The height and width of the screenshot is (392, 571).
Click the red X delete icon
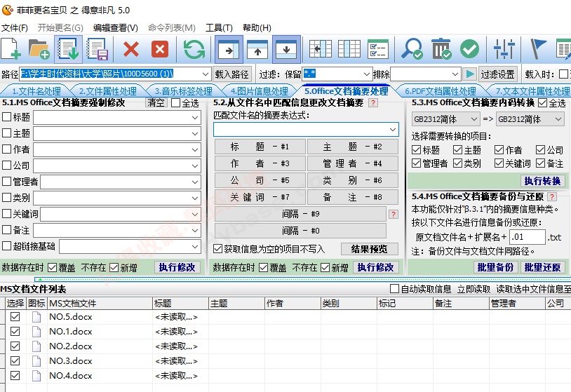point(131,49)
